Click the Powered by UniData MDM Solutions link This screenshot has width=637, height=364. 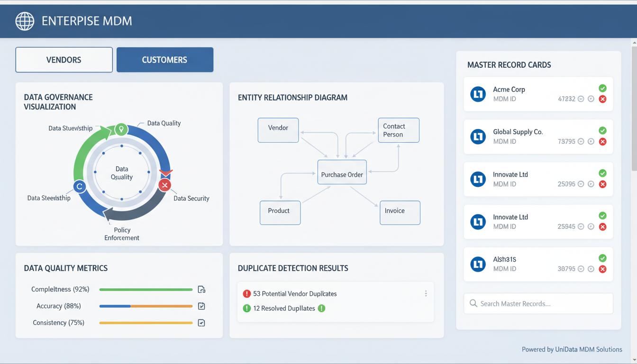click(x=572, y=349)
